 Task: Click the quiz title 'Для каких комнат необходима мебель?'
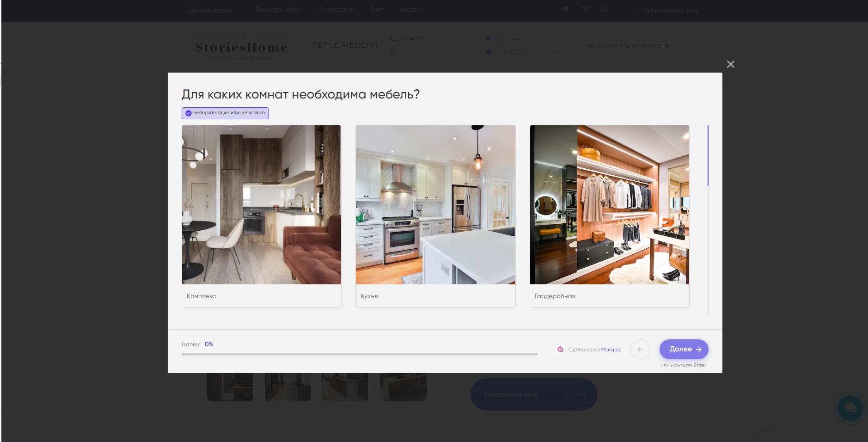(300, 94)
